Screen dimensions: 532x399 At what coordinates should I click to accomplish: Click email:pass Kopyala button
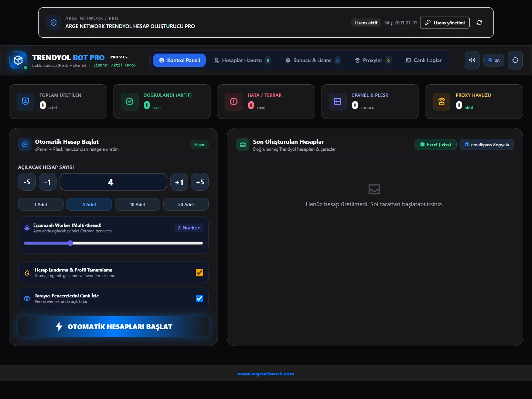(487, 145)
